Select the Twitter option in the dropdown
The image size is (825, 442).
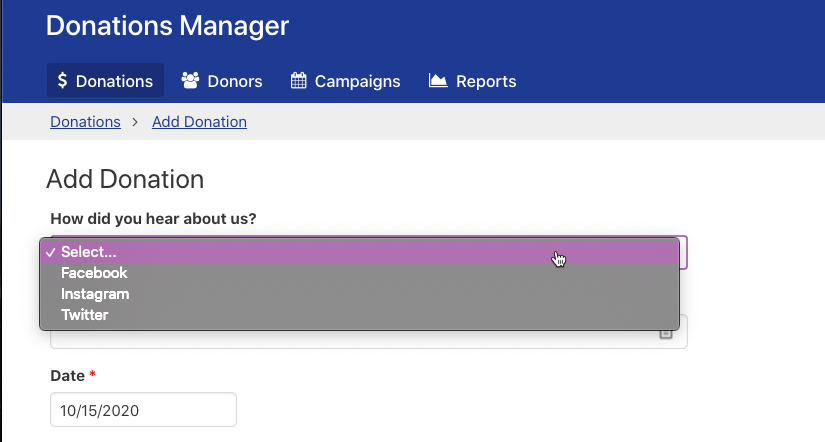[x=84, y=315]
